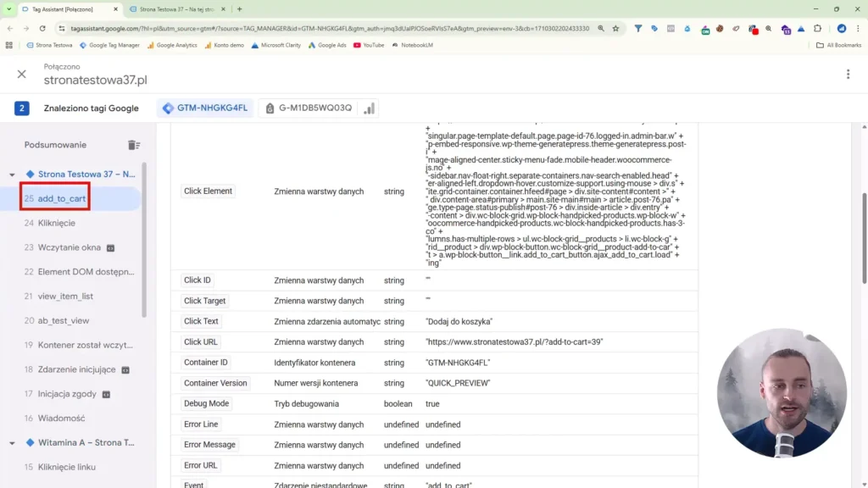Open the Google Tag Manager bookmark

(109, 46)
